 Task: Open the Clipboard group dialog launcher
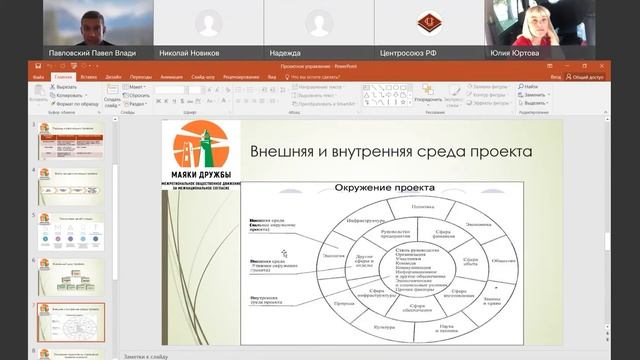click(99, 112)
